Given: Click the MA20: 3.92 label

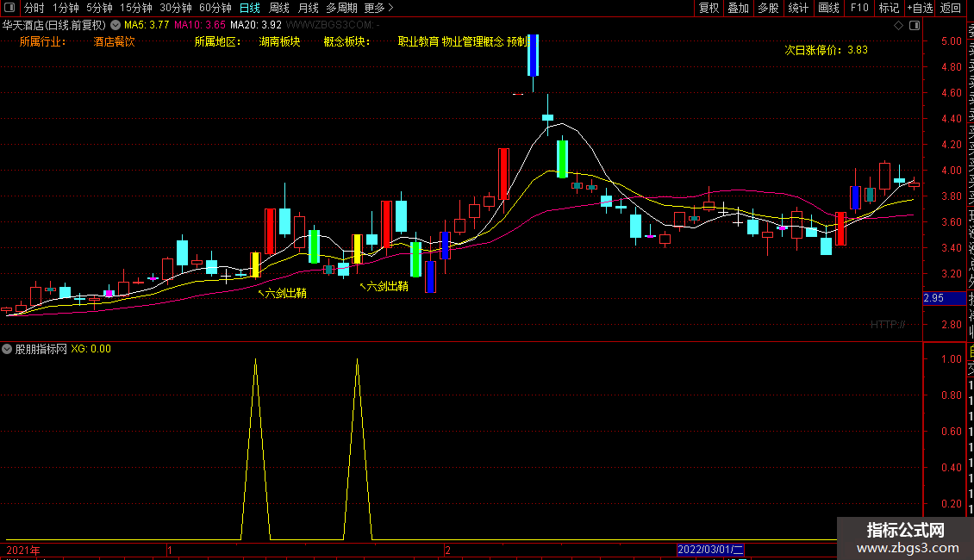Looking at the screenshot, I should [x=255, y=25].
